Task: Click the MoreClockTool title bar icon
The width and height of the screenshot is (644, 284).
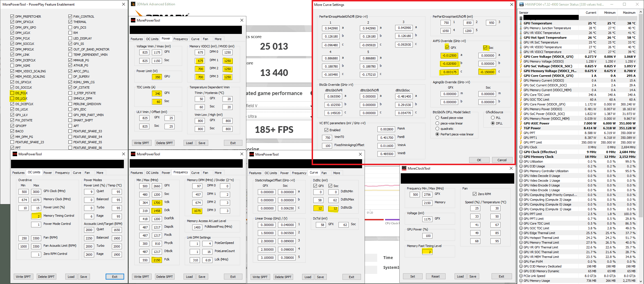Action: (x=404, y=168)
